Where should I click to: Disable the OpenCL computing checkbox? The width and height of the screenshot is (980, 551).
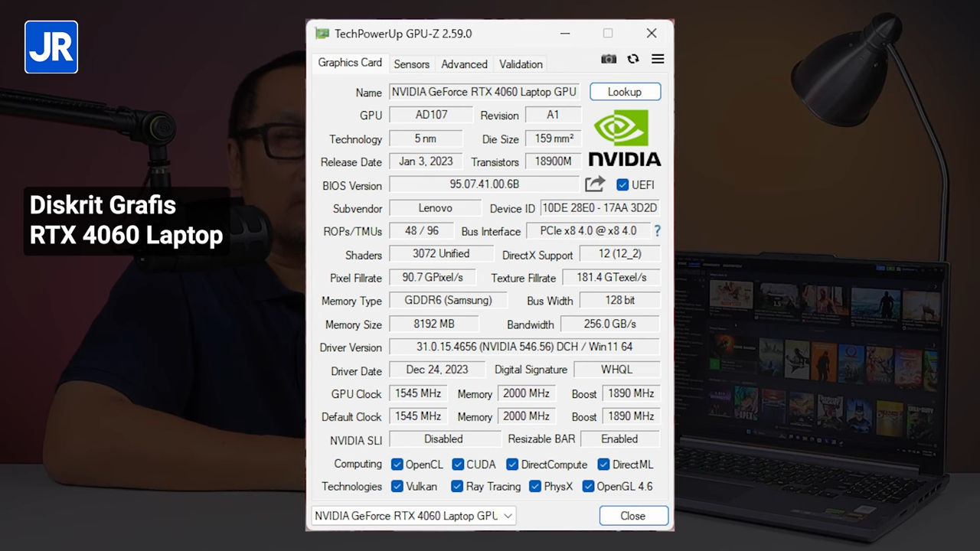tap(397, 464)
